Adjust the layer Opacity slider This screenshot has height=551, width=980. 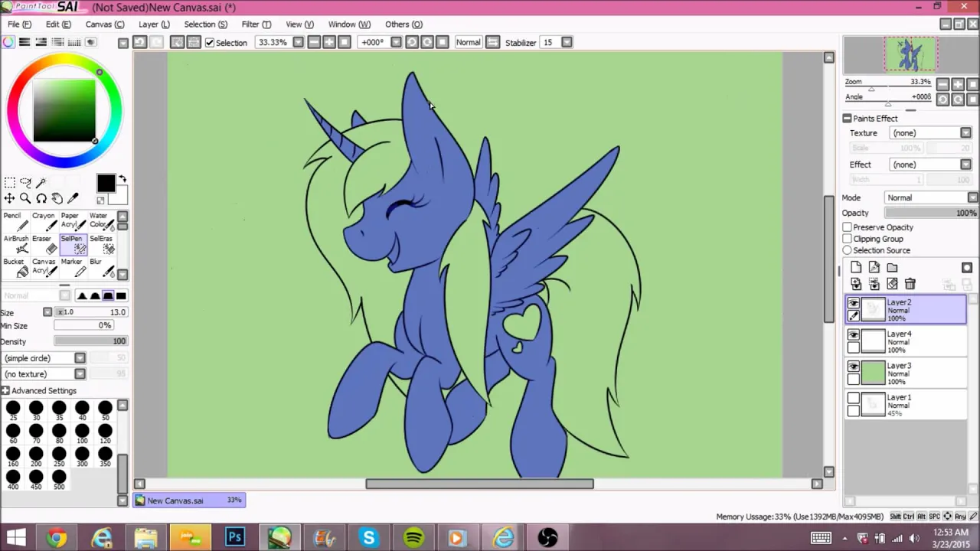coord(931,213)
